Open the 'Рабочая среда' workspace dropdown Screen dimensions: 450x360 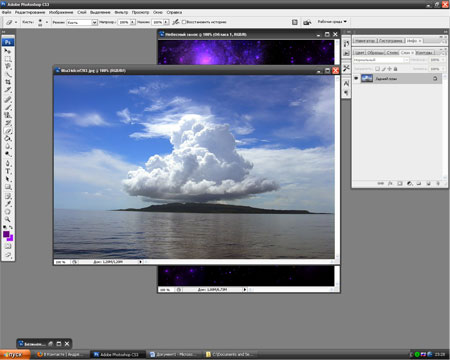click(332, 22)
